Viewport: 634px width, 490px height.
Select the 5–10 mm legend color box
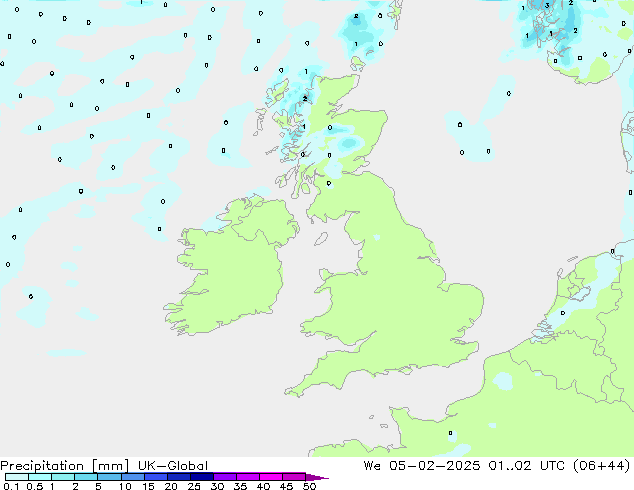109,477
